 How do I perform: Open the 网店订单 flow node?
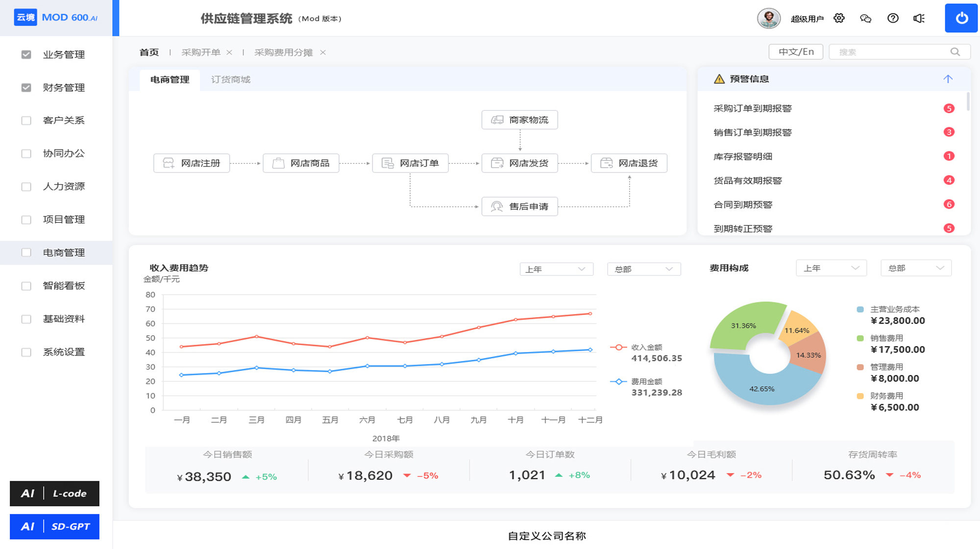pyautogui.click(x=410, y=163)
